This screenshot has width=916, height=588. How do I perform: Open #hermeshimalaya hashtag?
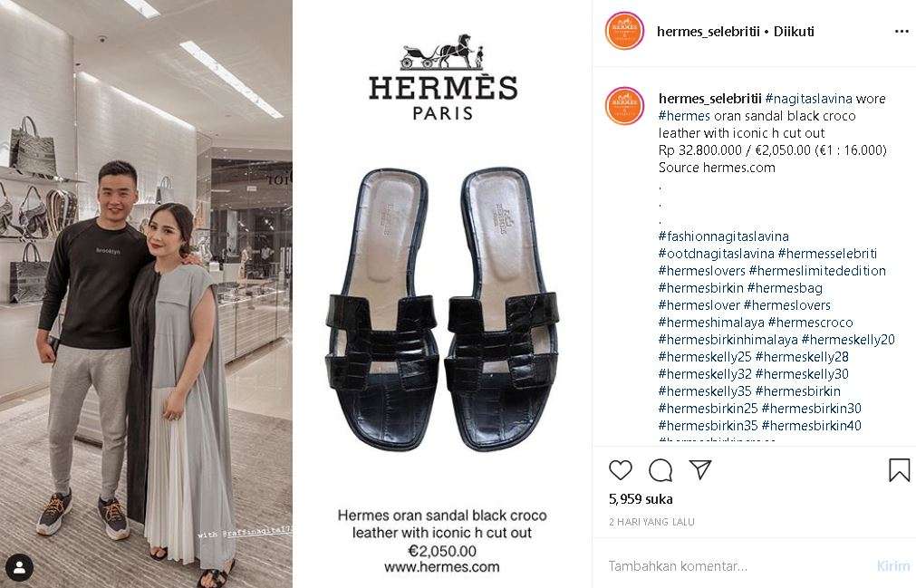coord(711,323)
